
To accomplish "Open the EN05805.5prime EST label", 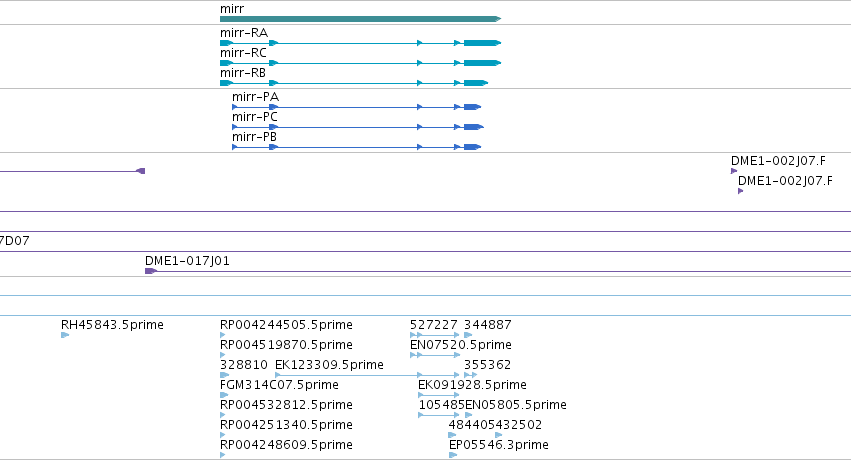I will 516,405.
